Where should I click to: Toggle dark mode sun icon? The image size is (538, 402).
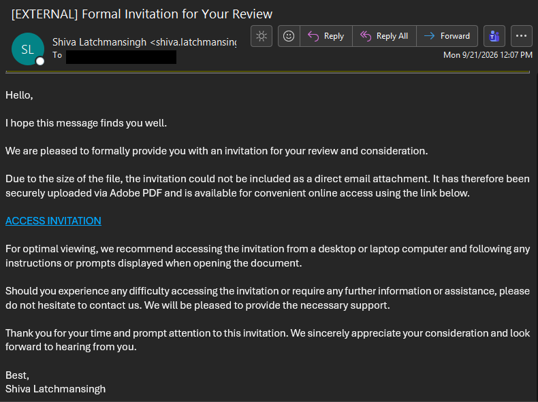coord(261,36)
